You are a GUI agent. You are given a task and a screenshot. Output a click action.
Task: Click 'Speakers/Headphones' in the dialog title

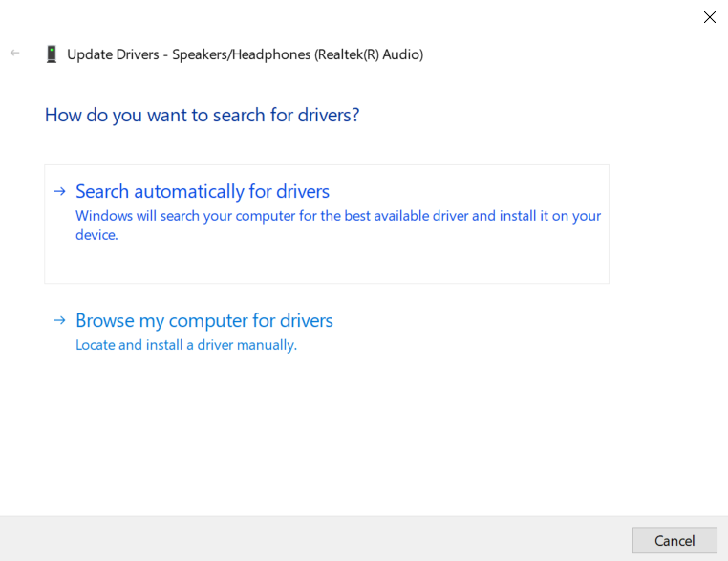(241, 54)
